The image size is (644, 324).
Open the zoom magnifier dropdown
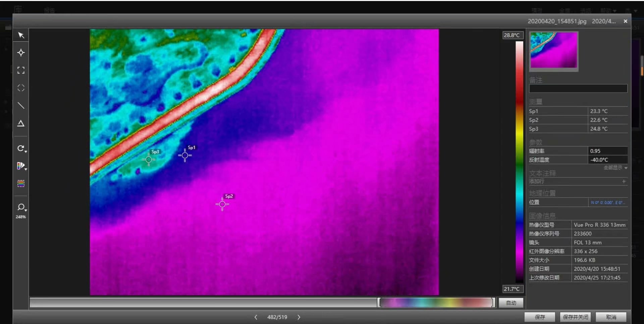(x=21, y=207)
